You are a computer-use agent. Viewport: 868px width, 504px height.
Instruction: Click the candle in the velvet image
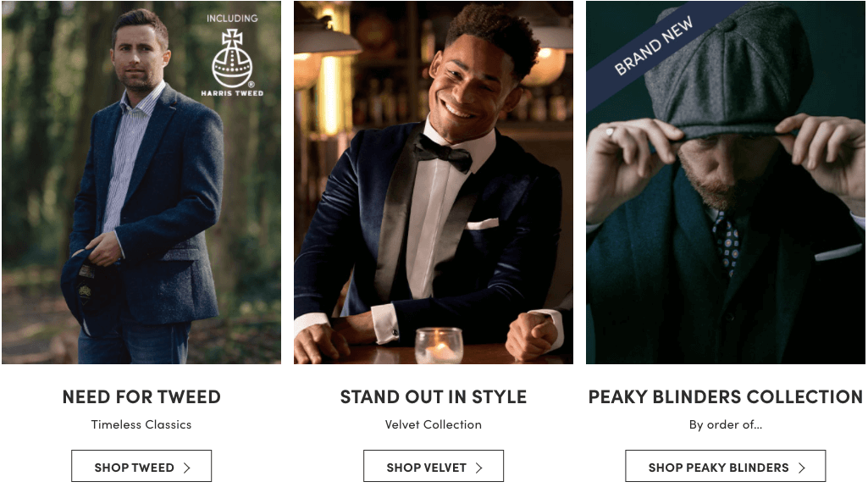pos(439,346)
